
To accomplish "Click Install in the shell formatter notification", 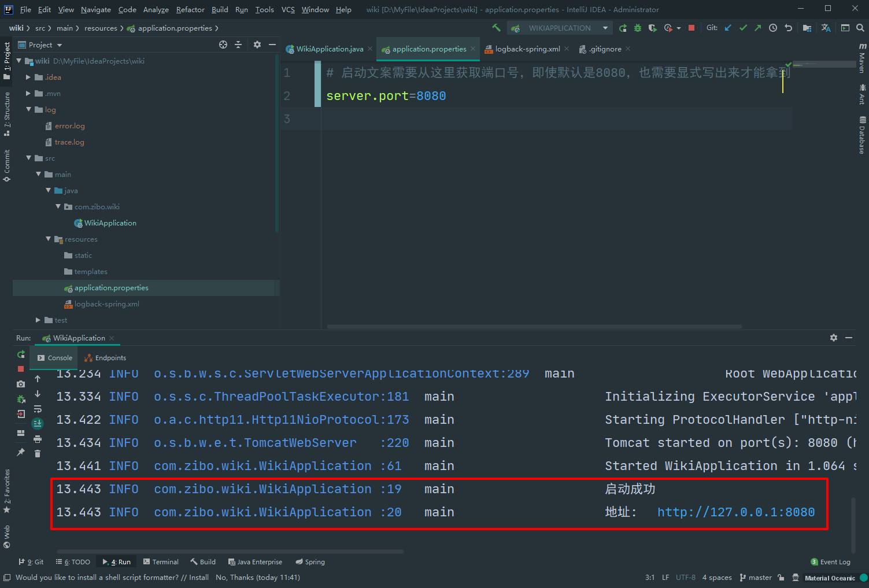I will pos(199,578).
